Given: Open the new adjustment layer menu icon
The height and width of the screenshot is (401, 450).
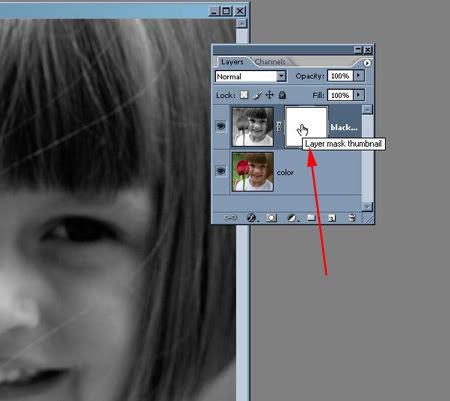Looking at the screenshot, I should click(x=292, y=218).
